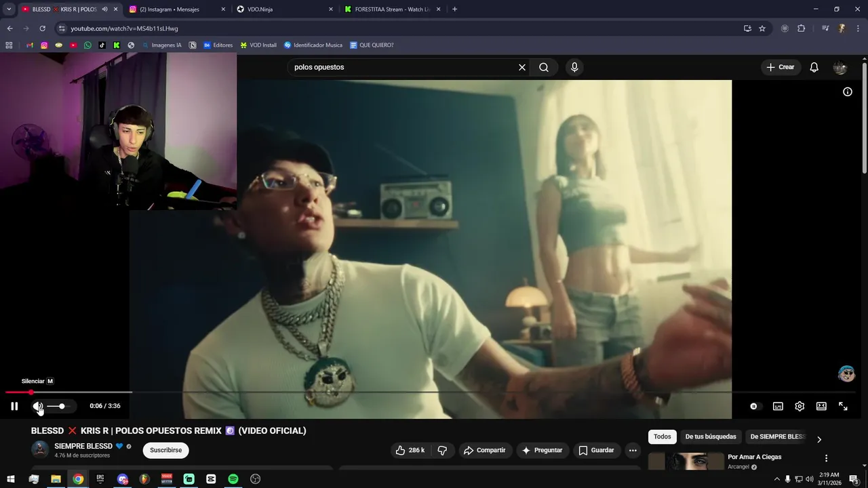Bookmark this page with the star
Screen dimensions: 868x488
762,28
